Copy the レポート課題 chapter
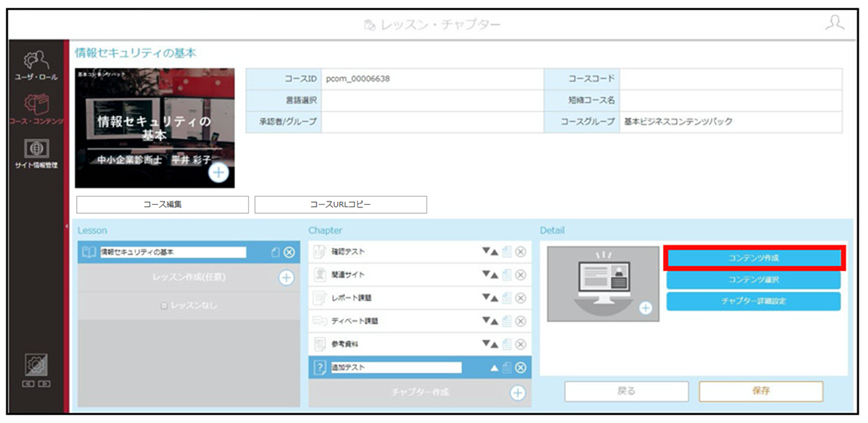Image resolution: width=868 pixels, height=423 pixels. coord(506,298)
